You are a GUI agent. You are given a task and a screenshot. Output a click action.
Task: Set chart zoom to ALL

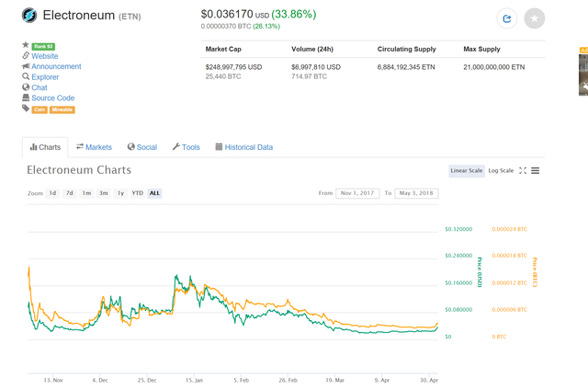pos(154,193)
